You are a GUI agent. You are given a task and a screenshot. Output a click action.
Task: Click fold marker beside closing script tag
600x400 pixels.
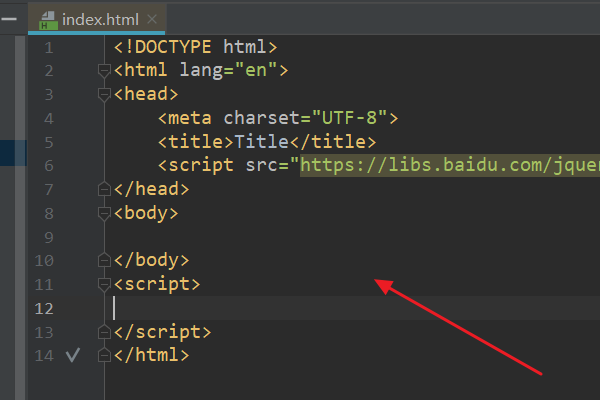(104, 331)
